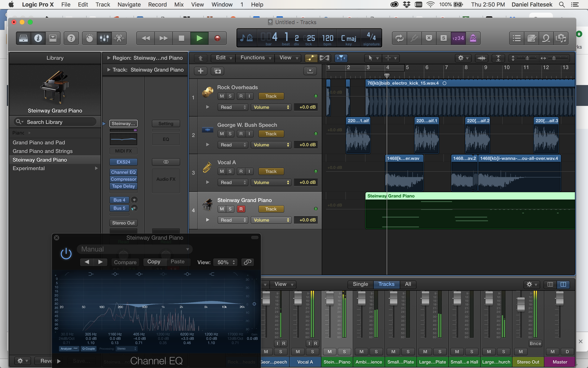
Task: Open the Toolbar toggle button
Action: click(53, 38)
